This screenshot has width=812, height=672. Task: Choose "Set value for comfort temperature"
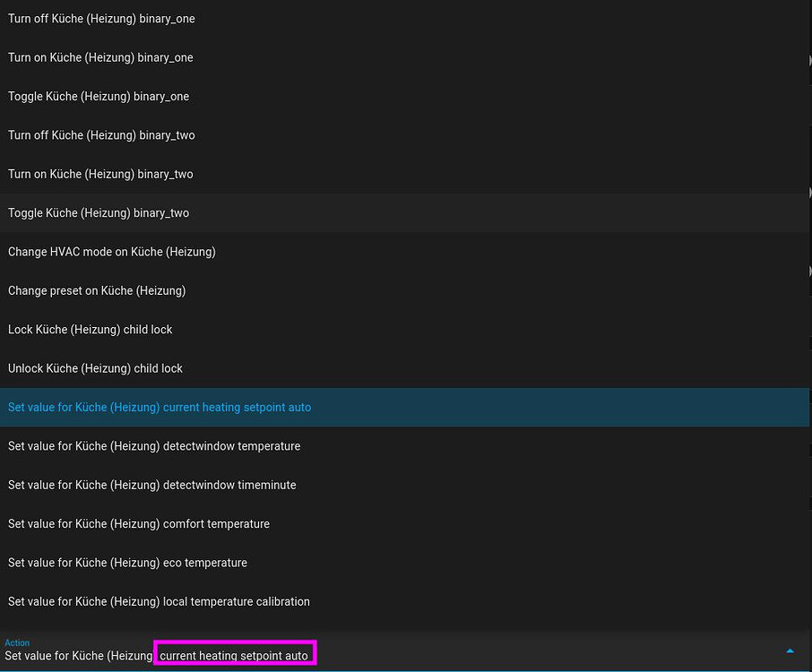139,523
